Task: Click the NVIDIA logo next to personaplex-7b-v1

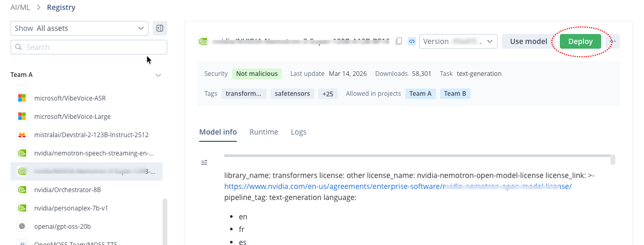Action: point(22,208)
